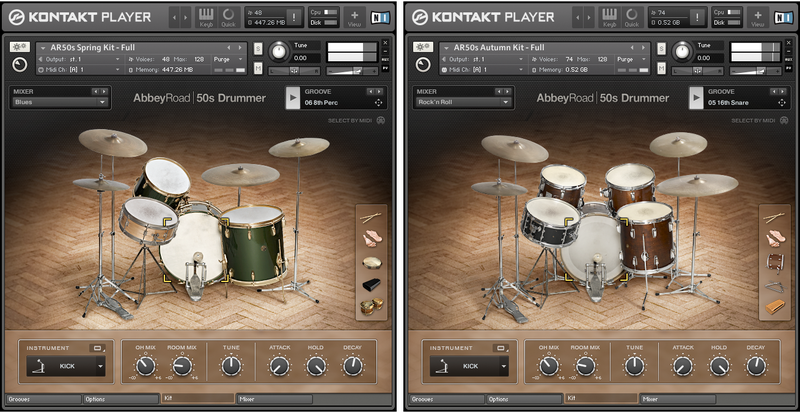
Task: Switch to Mixer tab in Spring Kit window
Action: (275, 399)
